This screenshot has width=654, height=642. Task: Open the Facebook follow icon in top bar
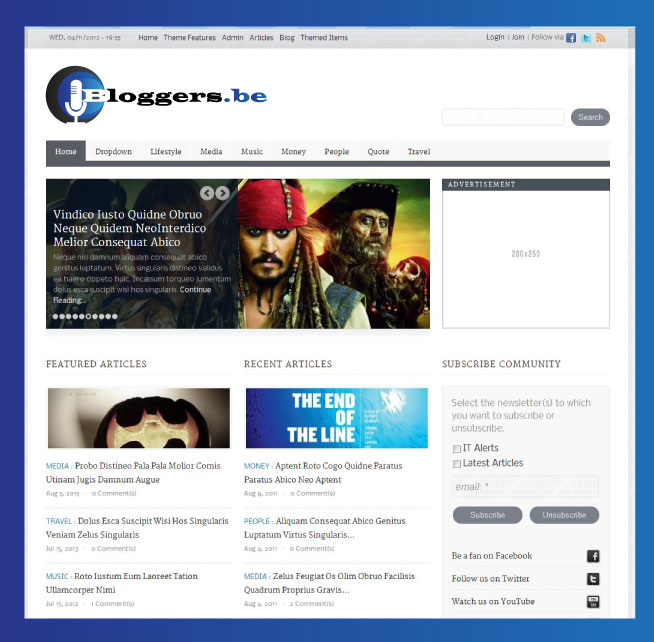click(x=571, y=38)
